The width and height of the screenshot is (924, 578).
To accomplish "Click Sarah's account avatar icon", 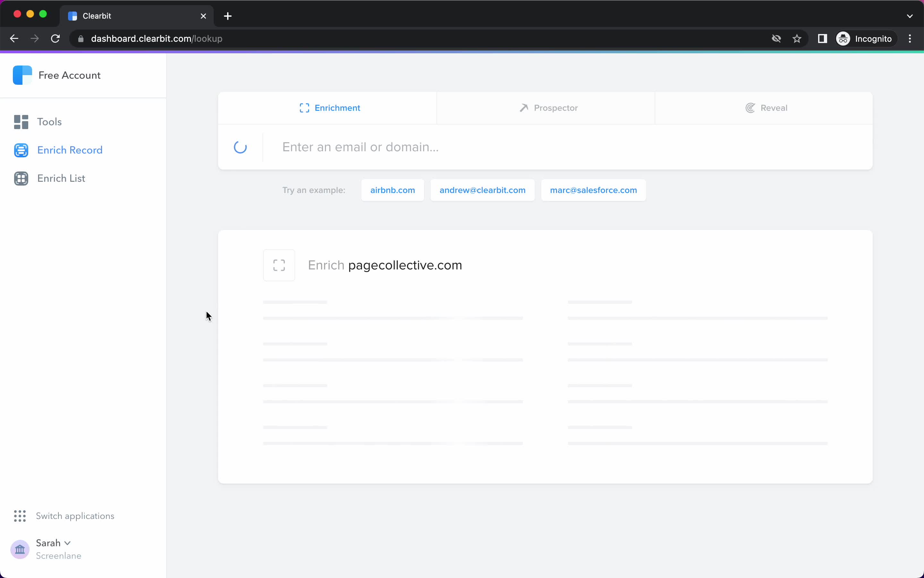I will point(20,549).
